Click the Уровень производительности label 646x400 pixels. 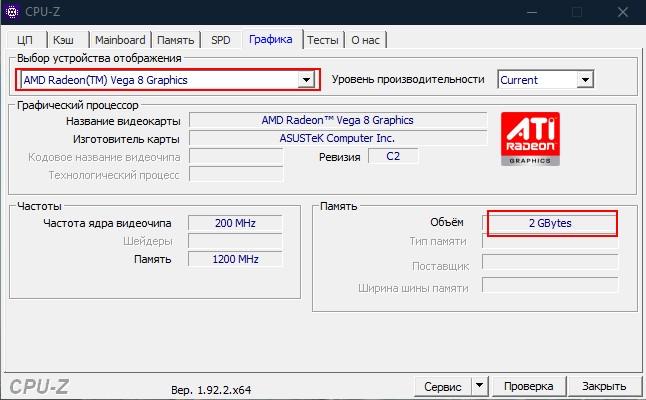click(x=408, y=79)
